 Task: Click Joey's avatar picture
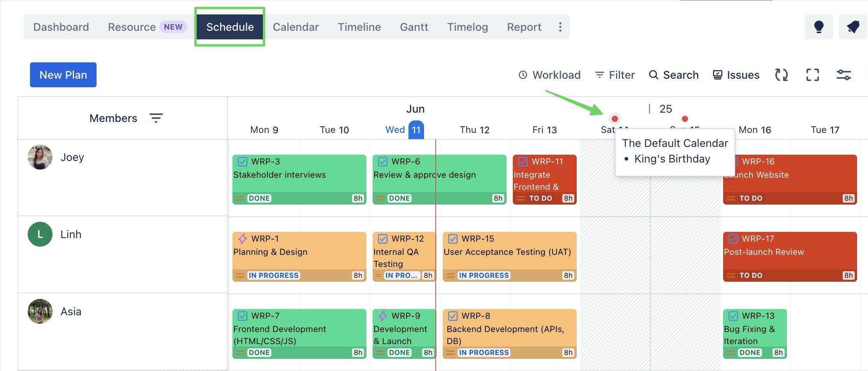[x=40, y=157]
